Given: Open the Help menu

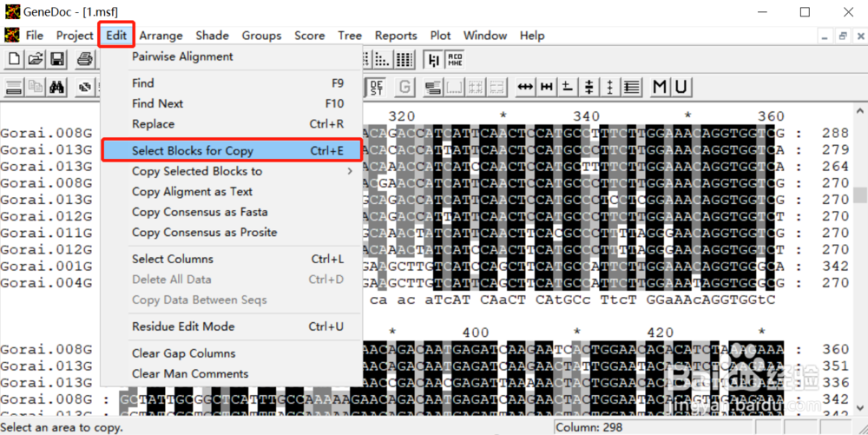Looking at the screenshot, I should (532, 36).
